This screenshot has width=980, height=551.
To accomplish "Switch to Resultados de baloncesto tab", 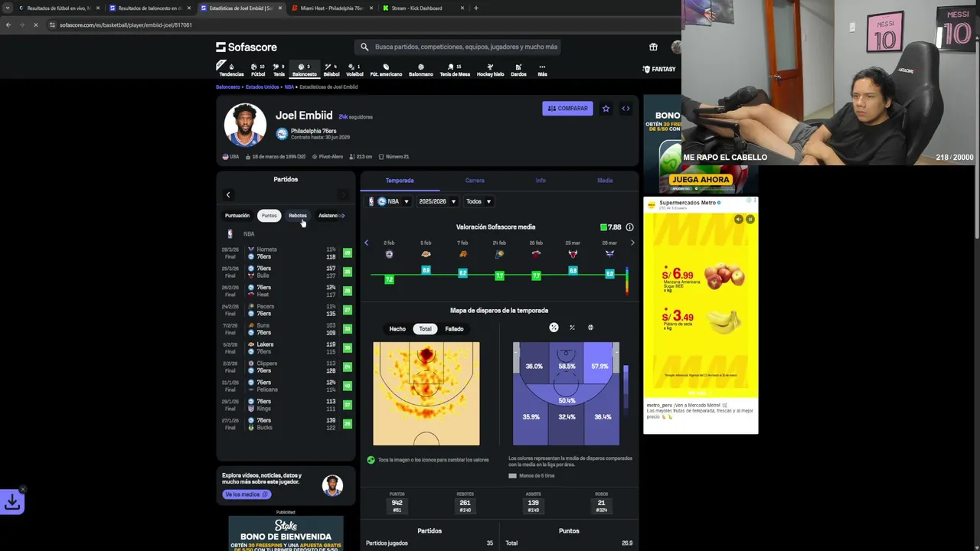I will pos(149,8).
